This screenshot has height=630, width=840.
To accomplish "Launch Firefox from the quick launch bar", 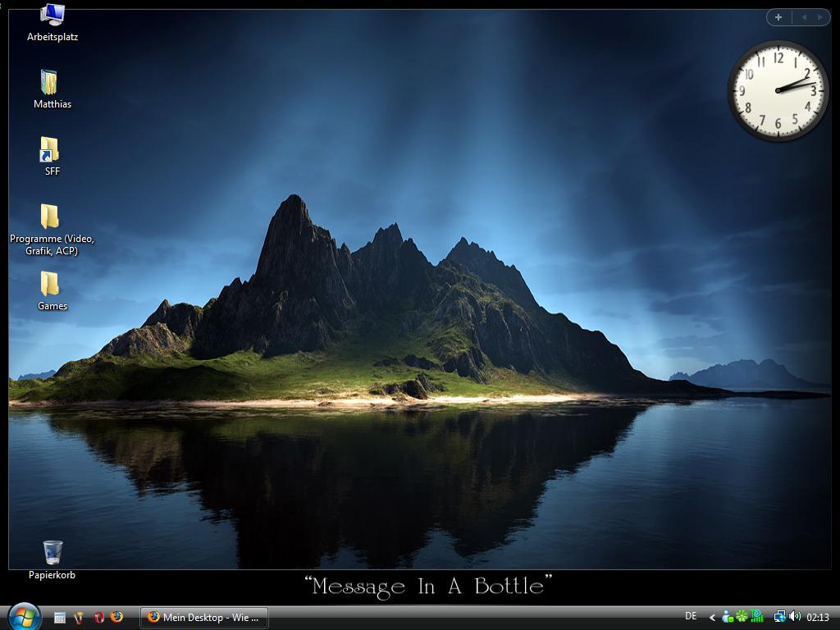I will pos(117,617).
